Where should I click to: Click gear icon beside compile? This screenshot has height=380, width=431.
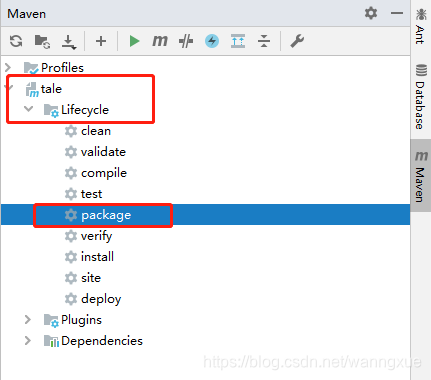pyautogui.click(x=71, y=173)
